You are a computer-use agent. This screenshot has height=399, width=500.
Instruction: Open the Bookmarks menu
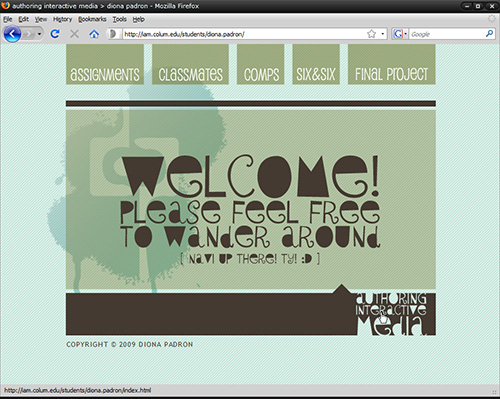pyautogui.click(x=92, y=19)
